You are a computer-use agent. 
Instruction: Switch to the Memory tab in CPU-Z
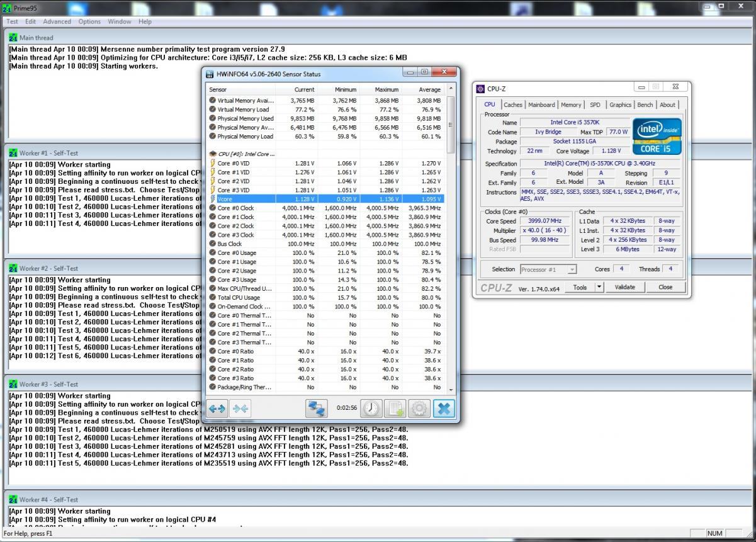pos(571,105)
